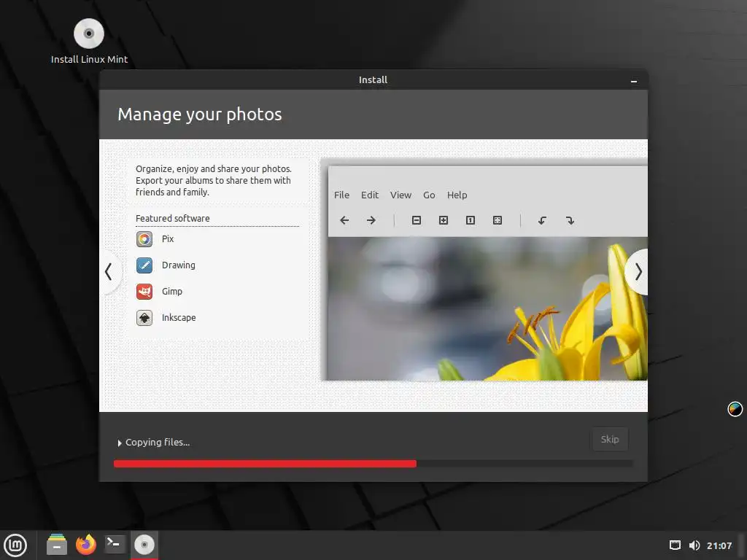This screenshot has width=747, height=560.
Task: Click the zoom in icon in the preview
Action: coord(444,220)
